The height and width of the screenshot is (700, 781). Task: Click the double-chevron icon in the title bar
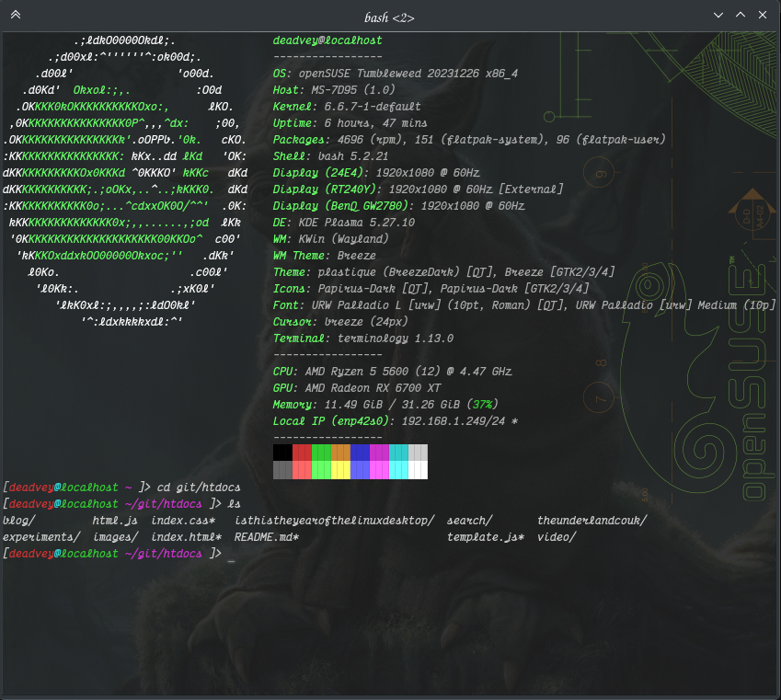pos(16,15)
